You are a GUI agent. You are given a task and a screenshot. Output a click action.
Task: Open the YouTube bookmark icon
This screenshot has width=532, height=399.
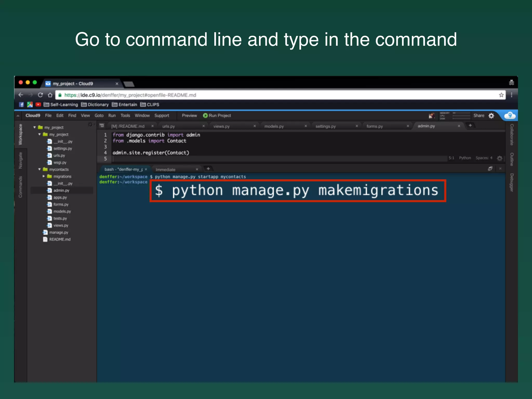(x=38, y=104)
